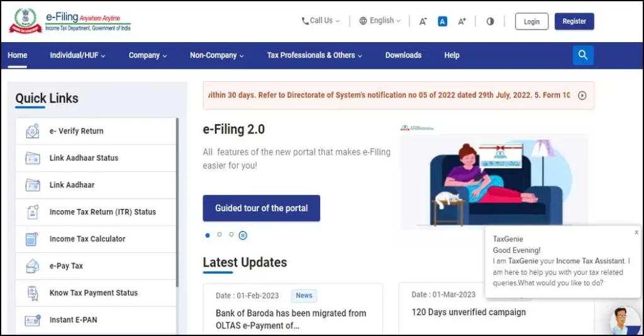
Task: Click the Login button
Action: [x=531, y=21]
